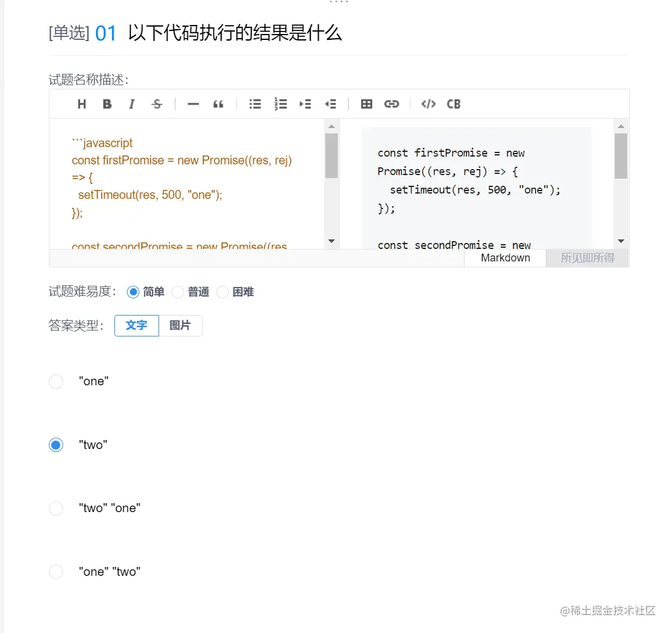Screen dimensions: 672x633
Task: Click scroll-down arrow of preview pane
Action: point(621,241)
